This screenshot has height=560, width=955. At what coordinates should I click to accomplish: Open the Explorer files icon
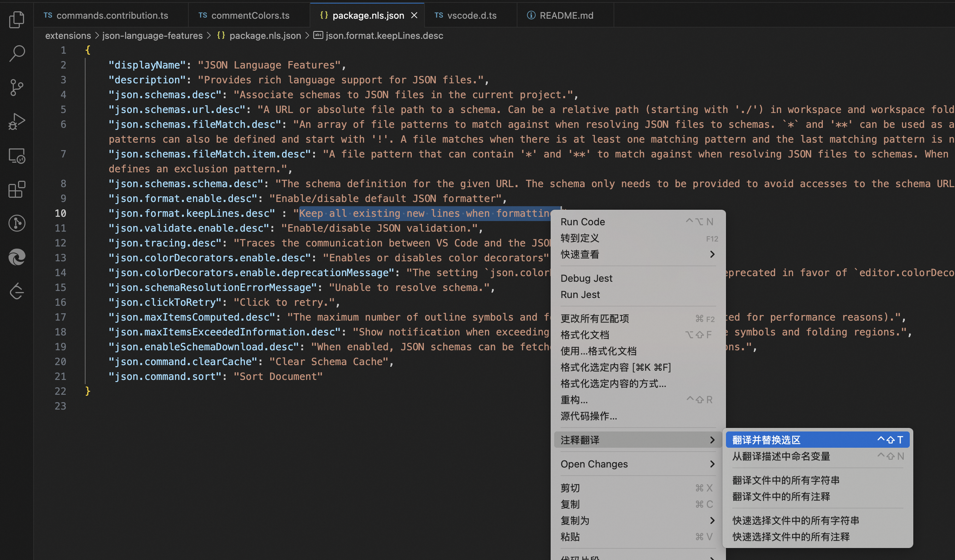click(17, 20)
